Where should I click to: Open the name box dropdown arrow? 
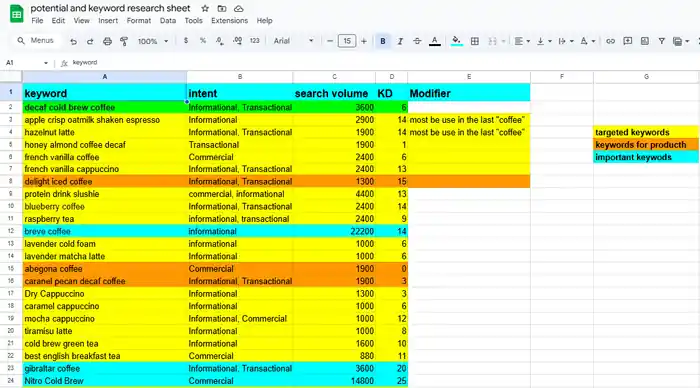click(x=46, y=63)
